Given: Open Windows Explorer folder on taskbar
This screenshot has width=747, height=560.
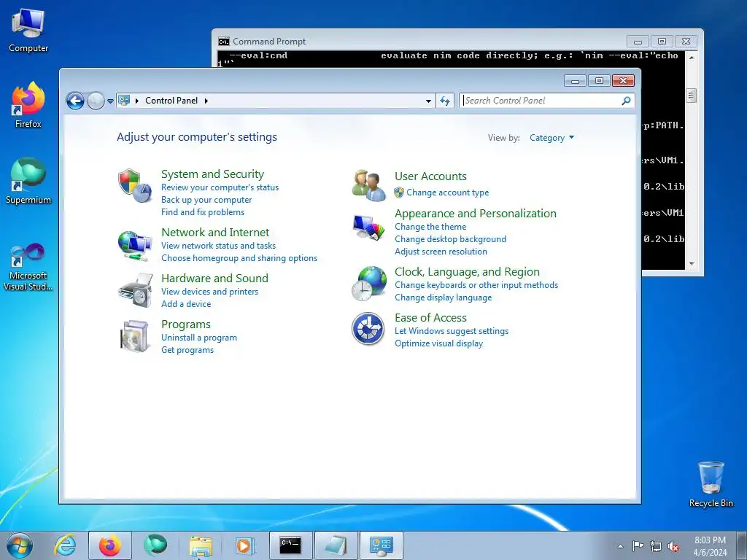Looking at the screenshot, I should (201, 545).
